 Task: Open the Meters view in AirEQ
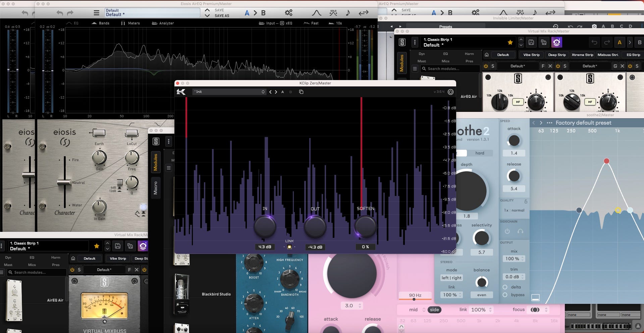130,23
